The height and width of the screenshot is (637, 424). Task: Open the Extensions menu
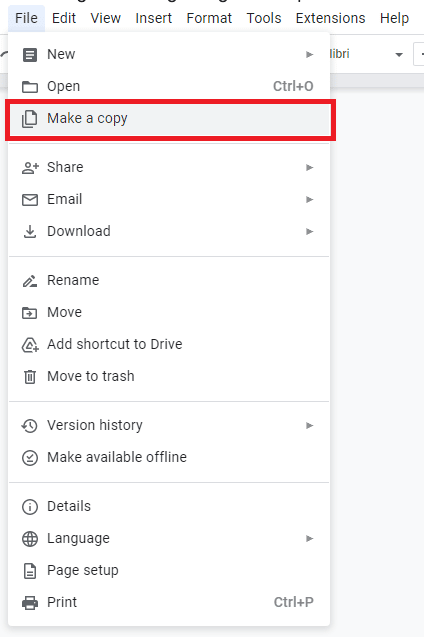click(x=331, y=18)
